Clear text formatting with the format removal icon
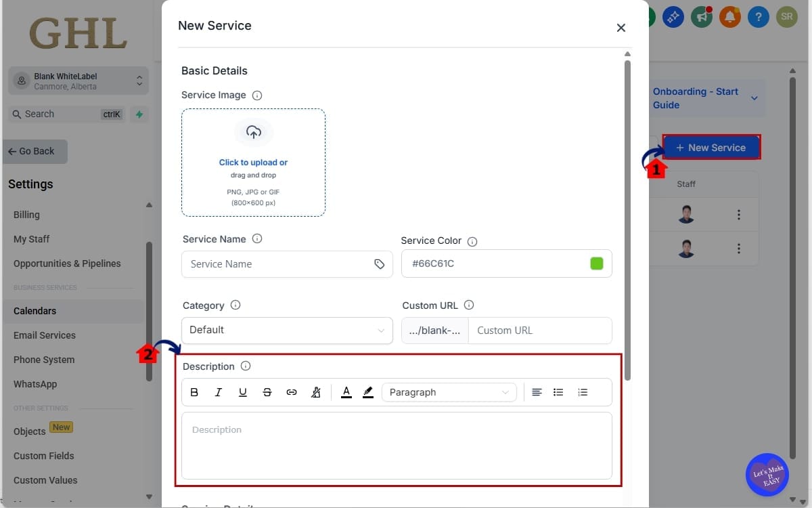812x508 pixels. [316, 391]
